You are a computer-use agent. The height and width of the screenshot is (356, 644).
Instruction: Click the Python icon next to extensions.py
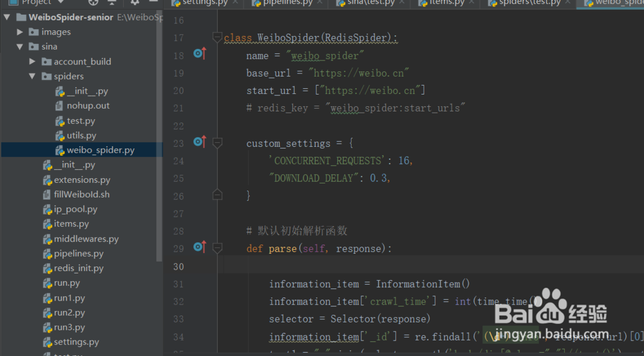click(48, 180)
